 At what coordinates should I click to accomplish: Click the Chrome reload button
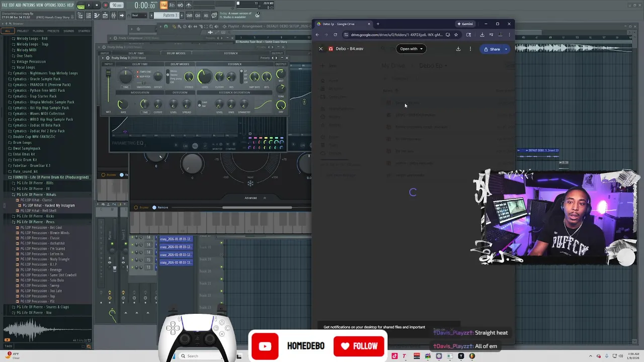pos(335,35)
